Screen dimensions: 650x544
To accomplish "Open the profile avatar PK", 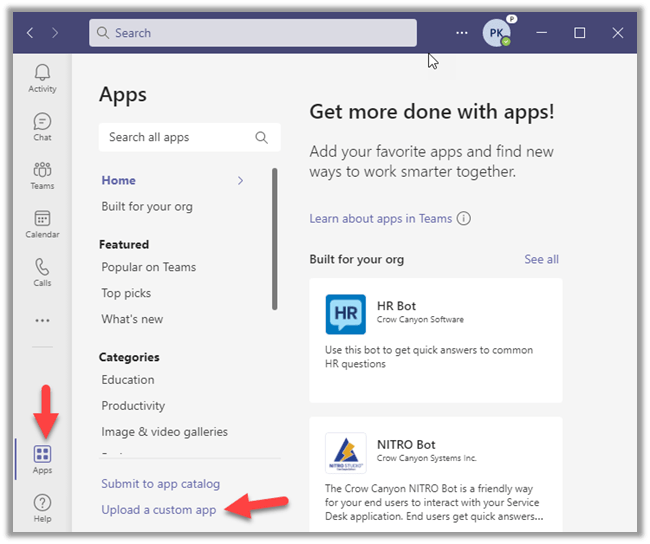I will pos(496,33).
